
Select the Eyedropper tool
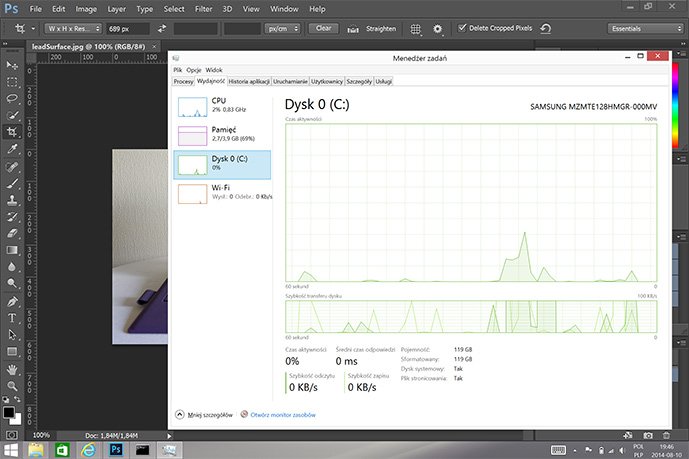coord(12,149)
